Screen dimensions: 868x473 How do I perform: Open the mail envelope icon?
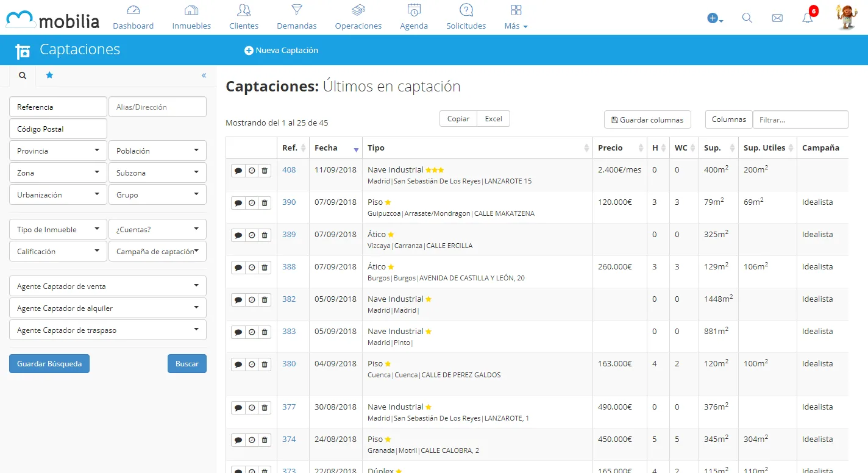click(x=777, y=18)
